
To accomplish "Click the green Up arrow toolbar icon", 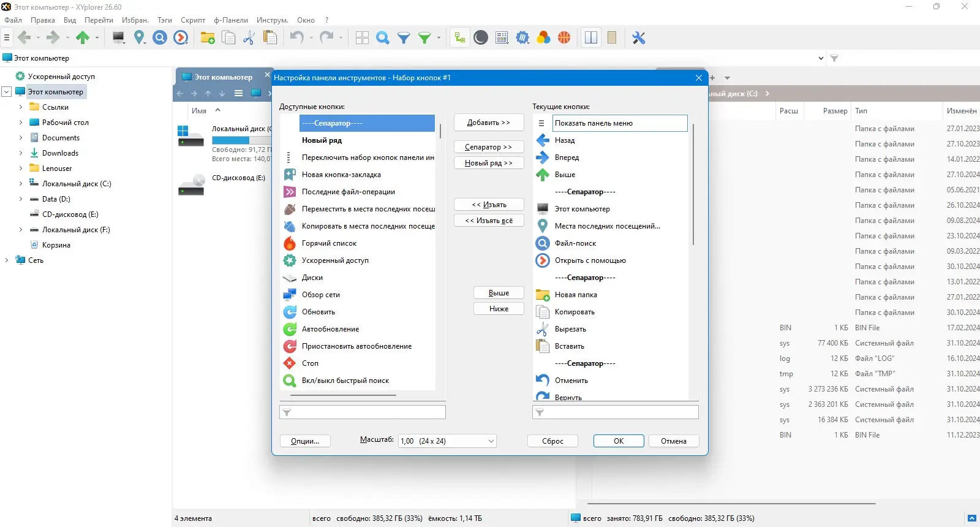I will click(x=83, y=38).
